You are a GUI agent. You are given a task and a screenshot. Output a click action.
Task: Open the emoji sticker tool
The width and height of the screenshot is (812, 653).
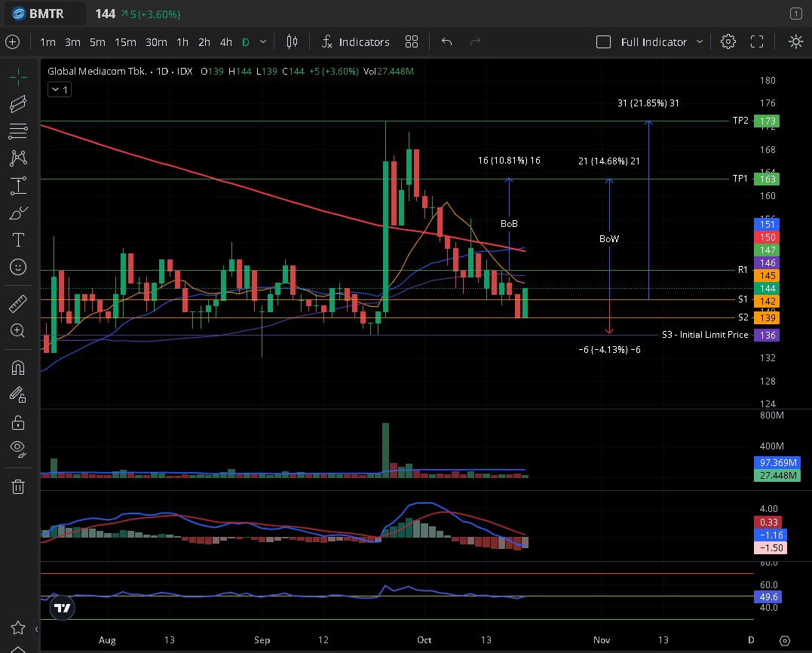pos(18,267)
